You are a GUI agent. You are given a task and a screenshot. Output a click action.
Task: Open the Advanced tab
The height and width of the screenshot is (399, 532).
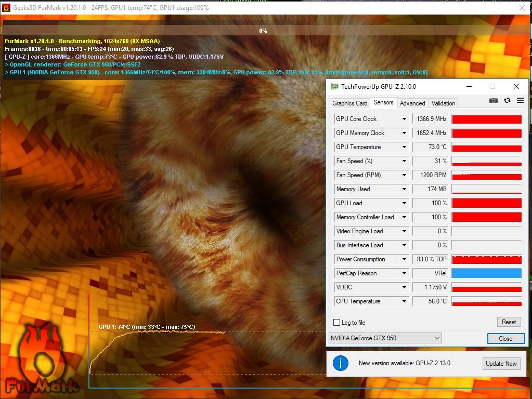pyautogui.click(x=412, y=103)
